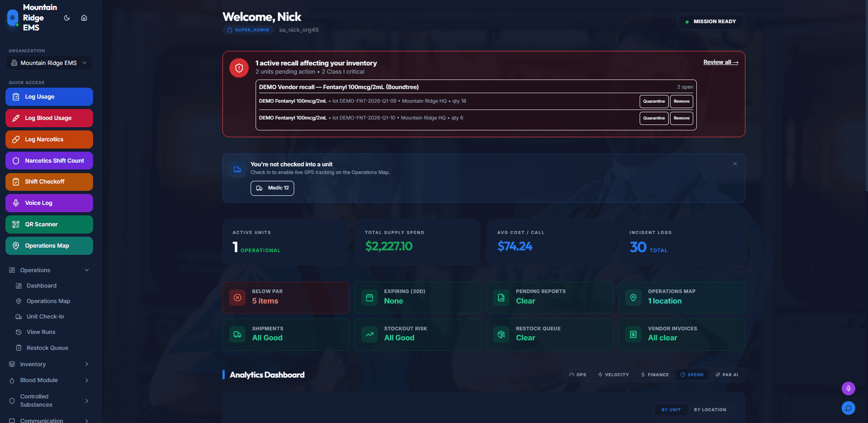The width and height of the screenshot is (868, 423).
Task: Dismiss the unit check-in banner
Action: tap(735, 164)
